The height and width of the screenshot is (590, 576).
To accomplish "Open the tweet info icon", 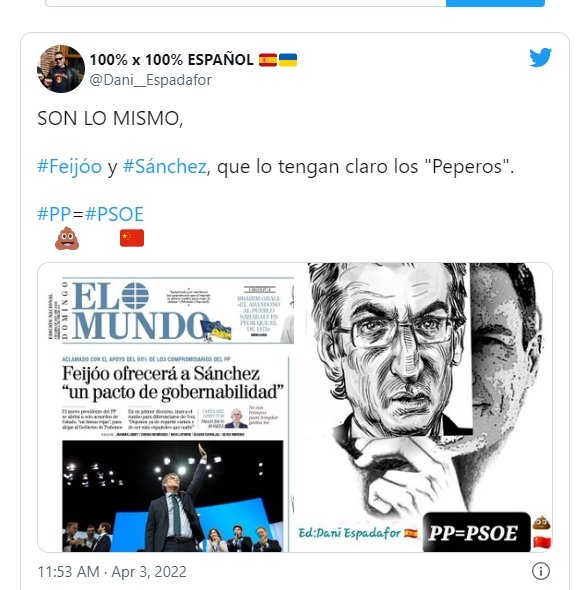I will 541,571.
